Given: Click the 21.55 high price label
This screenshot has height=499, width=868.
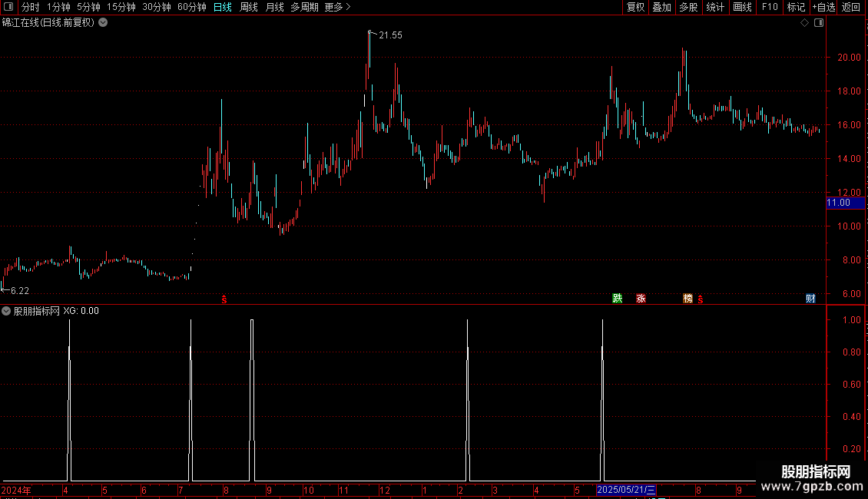Looking at the screenshot, I should (x=390, y=35).
